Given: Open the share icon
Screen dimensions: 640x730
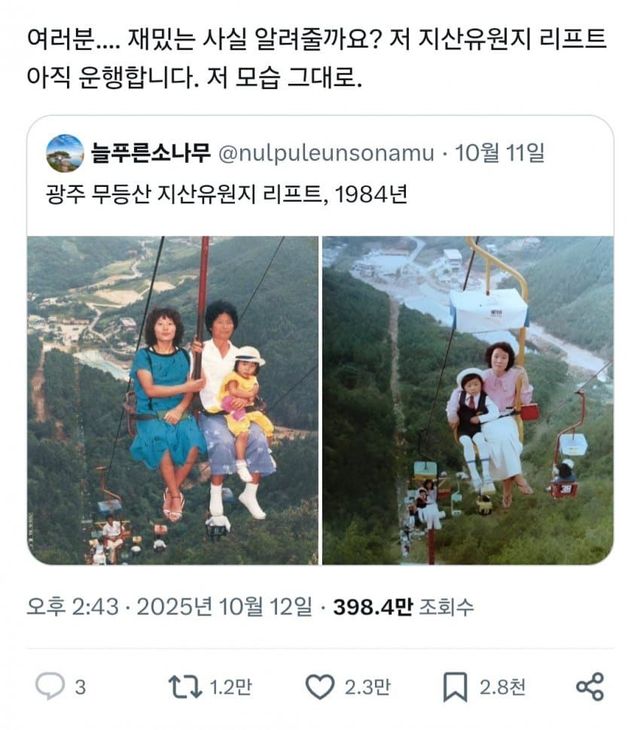Looking at the screenshot, I should (590, 687).
